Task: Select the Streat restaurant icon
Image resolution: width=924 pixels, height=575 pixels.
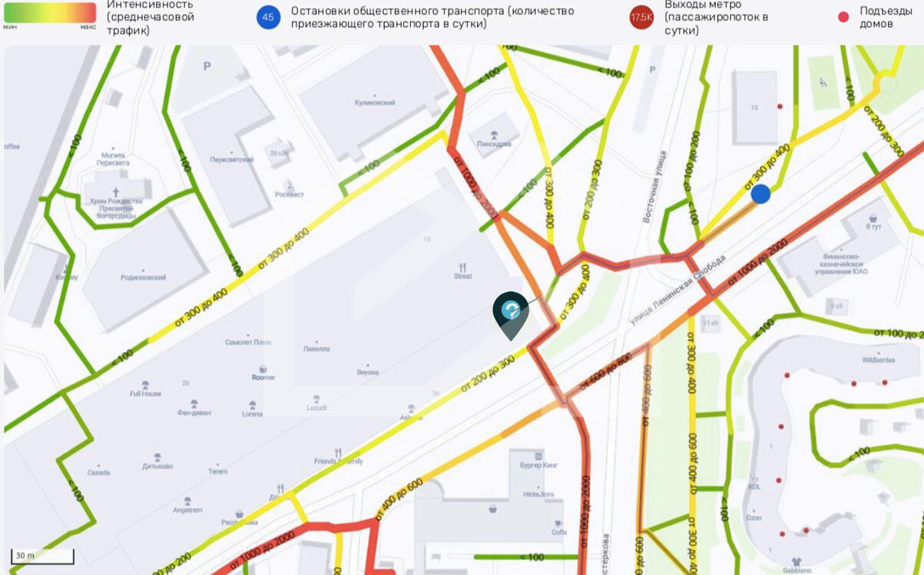Action: (x=462, y=268)
